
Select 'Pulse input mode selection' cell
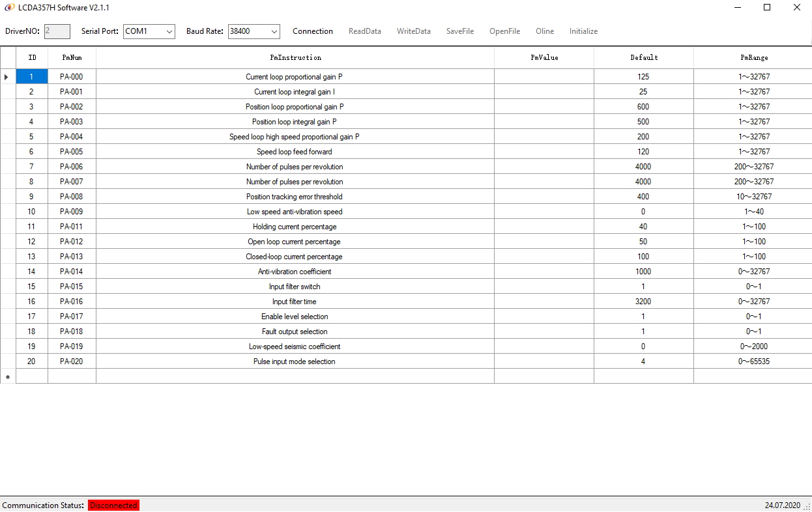(295, 362)
